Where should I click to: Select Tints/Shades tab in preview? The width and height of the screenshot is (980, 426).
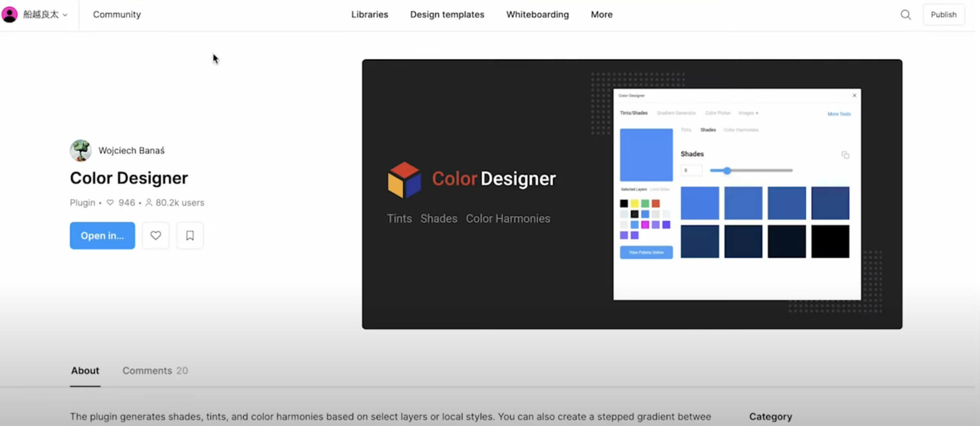pos(634,113)
